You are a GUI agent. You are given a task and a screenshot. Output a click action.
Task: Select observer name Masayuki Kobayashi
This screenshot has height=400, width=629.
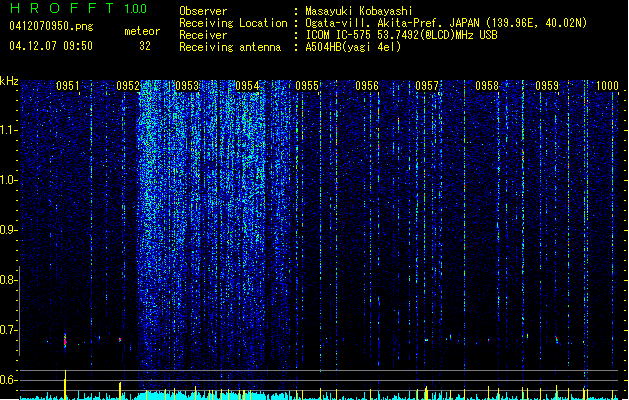[x=359, y=11]
